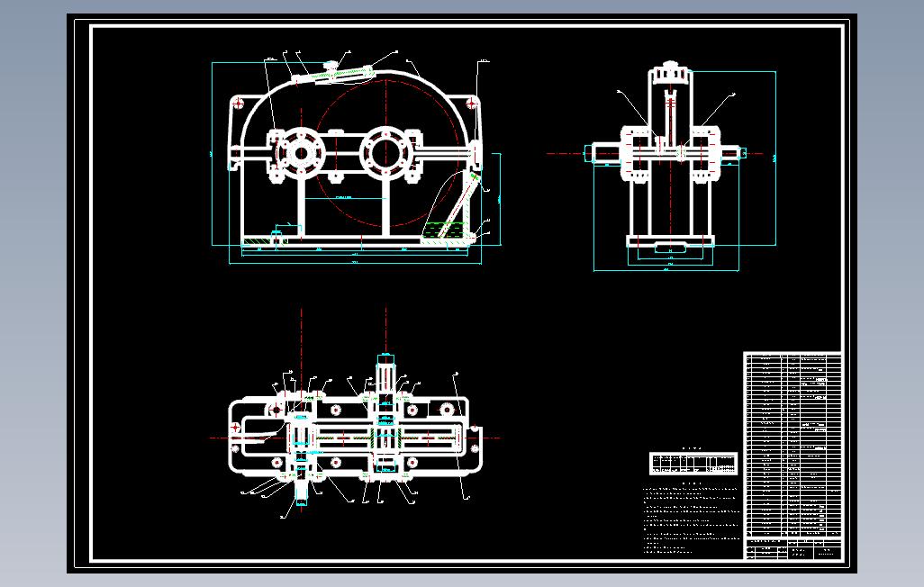Select the green hatched oil level area
Viewport: 924px width, 587px height.
(443, 230)
